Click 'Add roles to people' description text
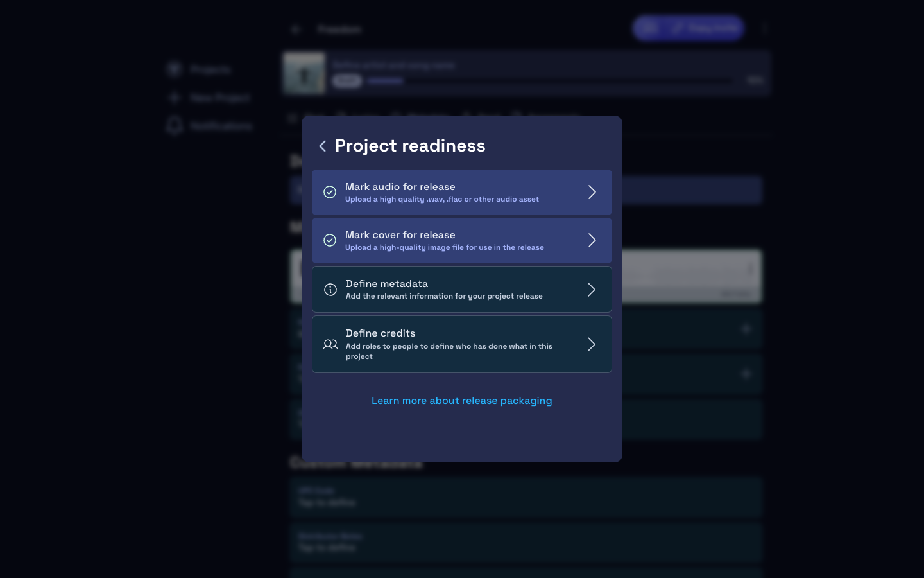The image size is (924, 578). (449, 351)
